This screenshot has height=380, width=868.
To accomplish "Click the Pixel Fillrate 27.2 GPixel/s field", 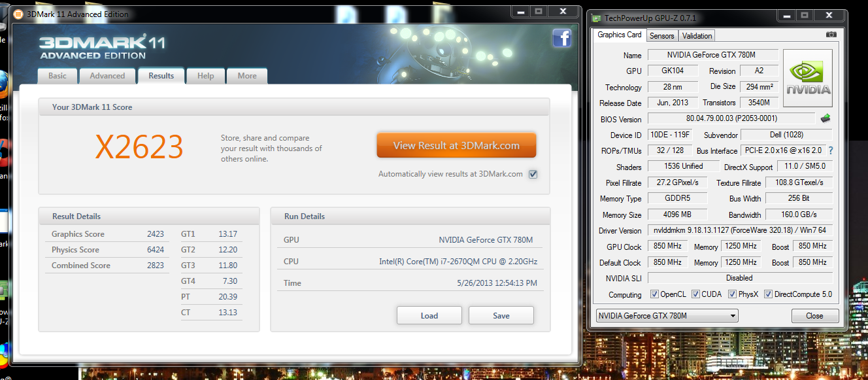I will [678, 182].
